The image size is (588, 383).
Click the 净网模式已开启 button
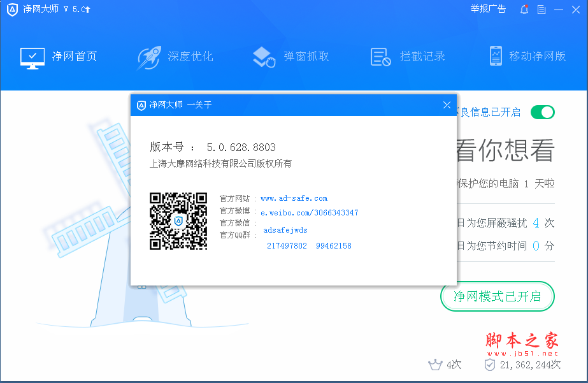coord(498,296)
